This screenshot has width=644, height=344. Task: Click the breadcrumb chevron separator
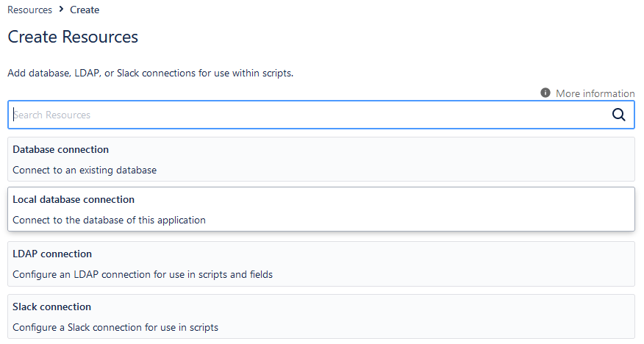pos(61,10)
